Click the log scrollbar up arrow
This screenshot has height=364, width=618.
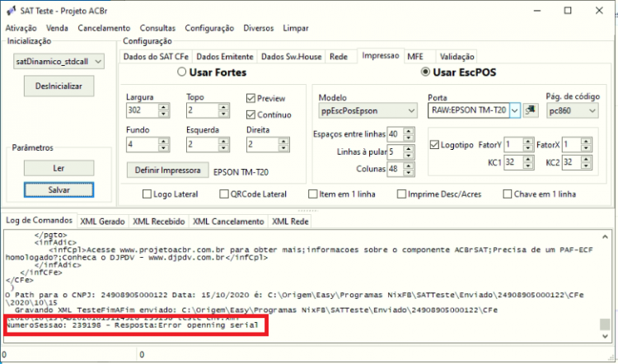click(605, 237)
